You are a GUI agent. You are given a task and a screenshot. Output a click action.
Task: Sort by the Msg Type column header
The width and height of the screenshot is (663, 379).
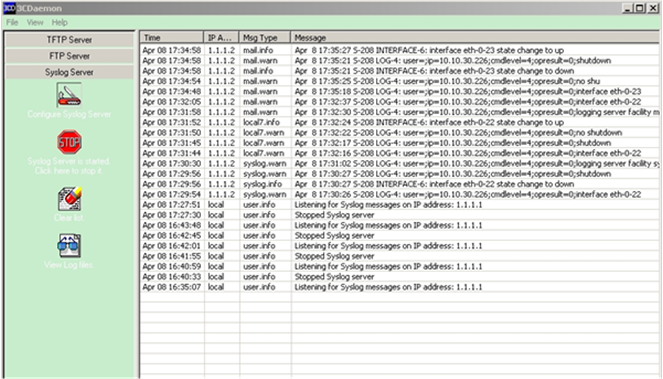coord(265,38)
